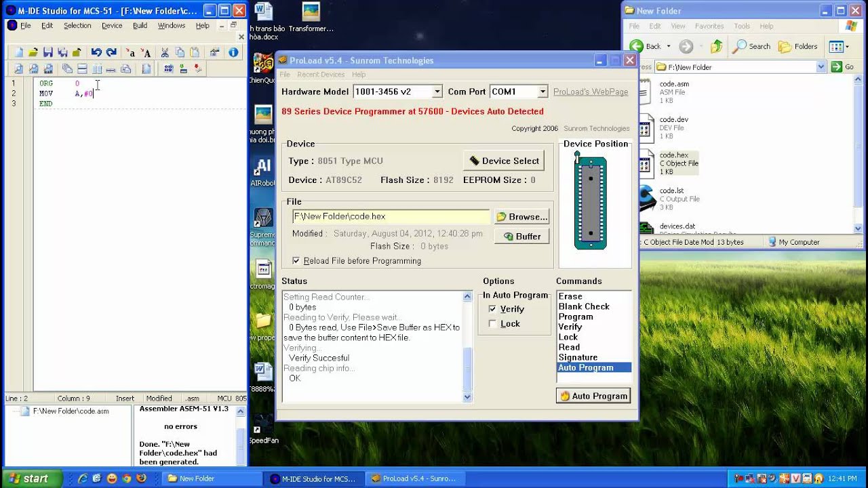This screenshot has height=488, width=868.
Task: Click Go button in Explorer address bar
Action: click(x=843, y=67)
